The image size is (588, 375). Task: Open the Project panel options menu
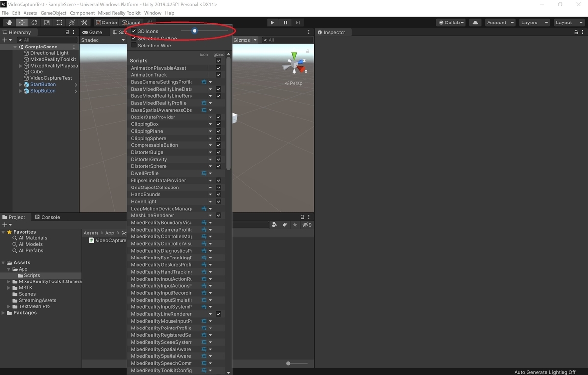(x=310, y=217)
